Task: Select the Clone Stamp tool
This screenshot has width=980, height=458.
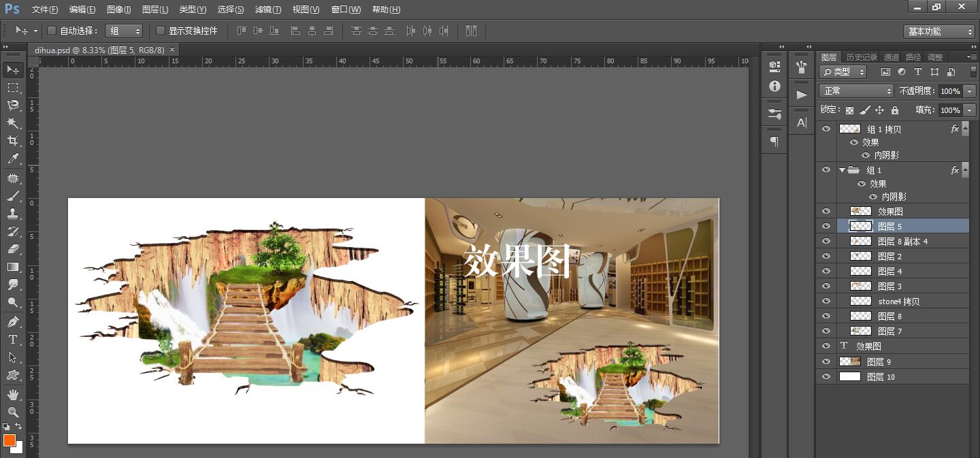Action: 13,214
